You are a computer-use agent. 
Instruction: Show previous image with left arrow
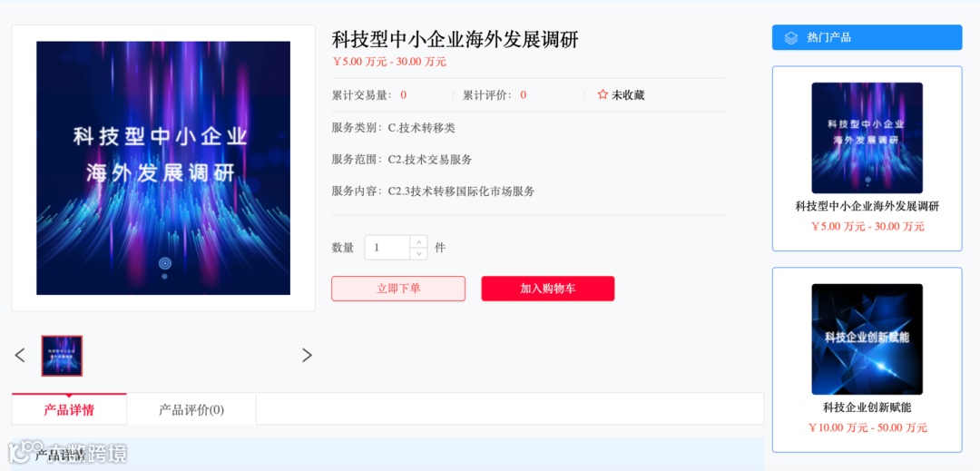click(x=20, y=356)
